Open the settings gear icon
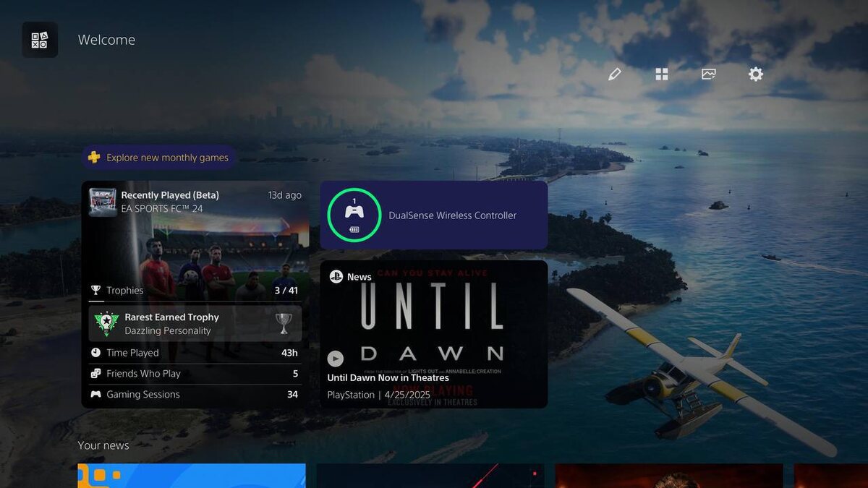Screen dimensions: 868x488 coord(756,74)
